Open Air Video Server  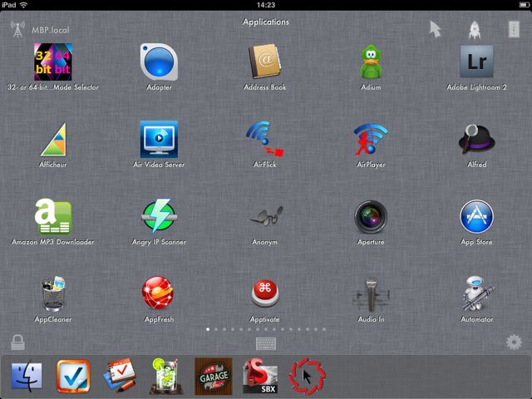point(159,140)
